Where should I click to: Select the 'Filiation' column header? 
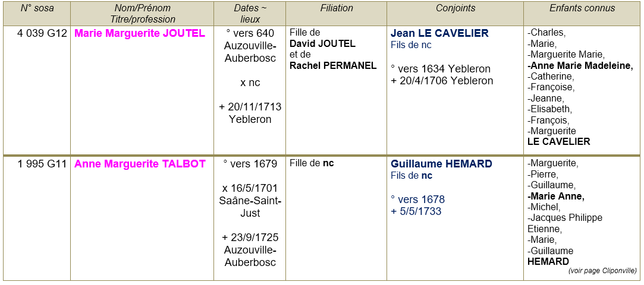tap(337, 8)
